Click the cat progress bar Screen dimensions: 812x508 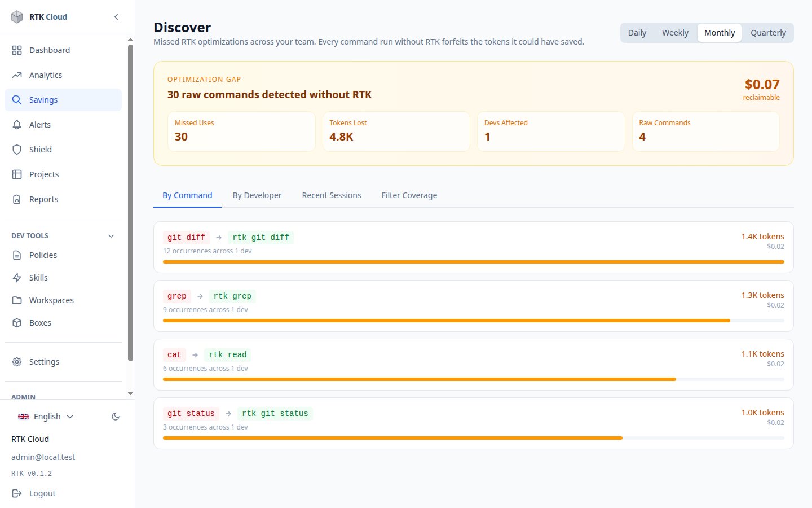click(474, 379)
